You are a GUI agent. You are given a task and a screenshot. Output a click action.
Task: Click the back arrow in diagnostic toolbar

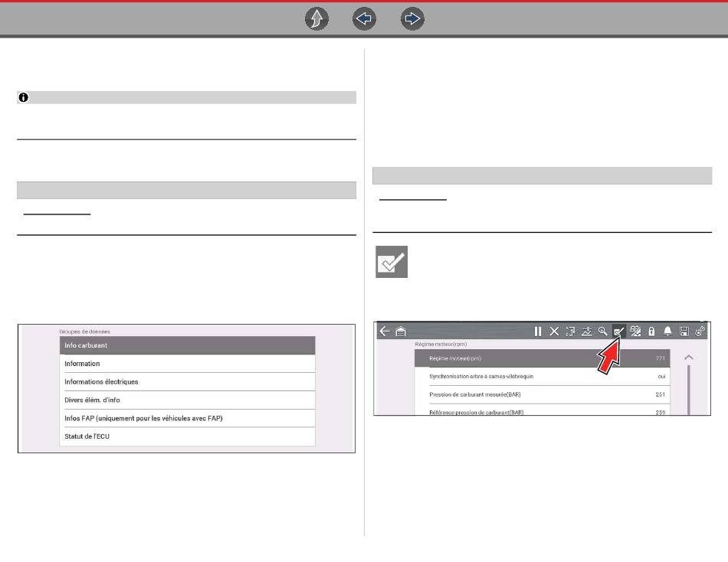pyautogui.click(x=385, y=332)
